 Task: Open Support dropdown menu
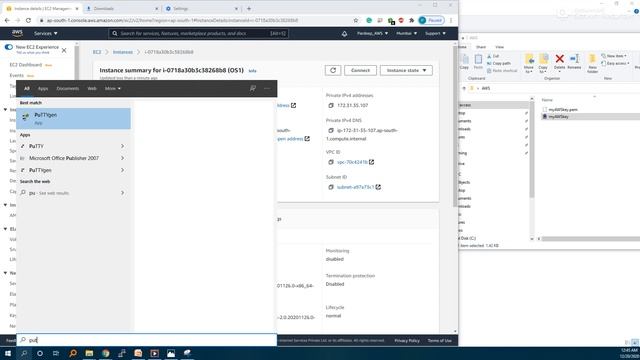click(436, 33)
